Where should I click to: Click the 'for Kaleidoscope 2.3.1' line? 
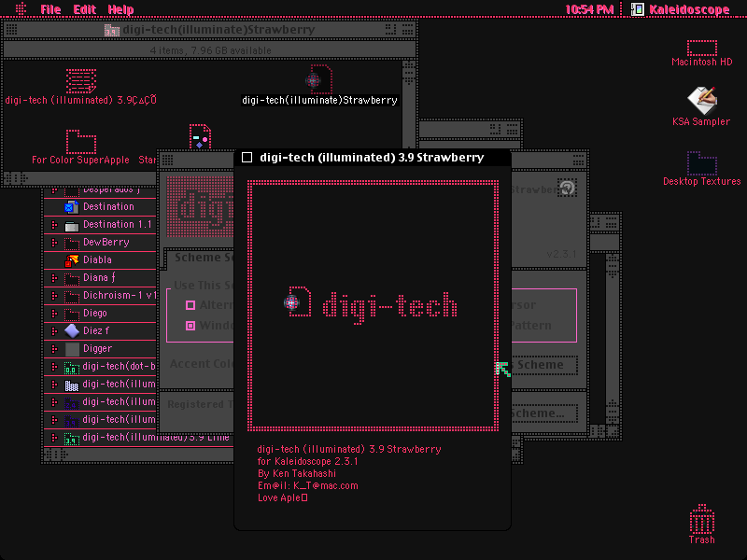[307, 461]
